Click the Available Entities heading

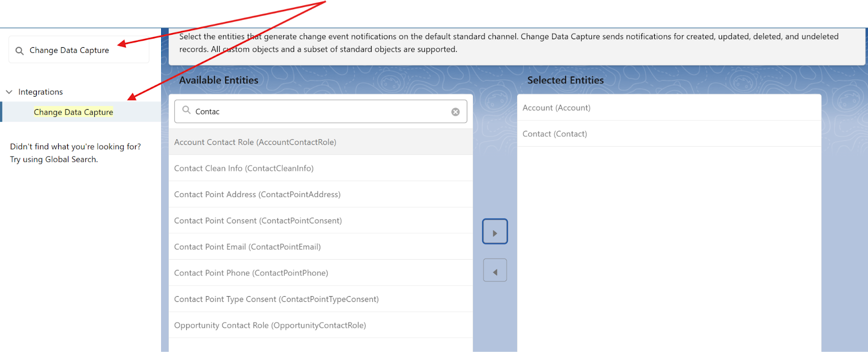pos(219,80)
